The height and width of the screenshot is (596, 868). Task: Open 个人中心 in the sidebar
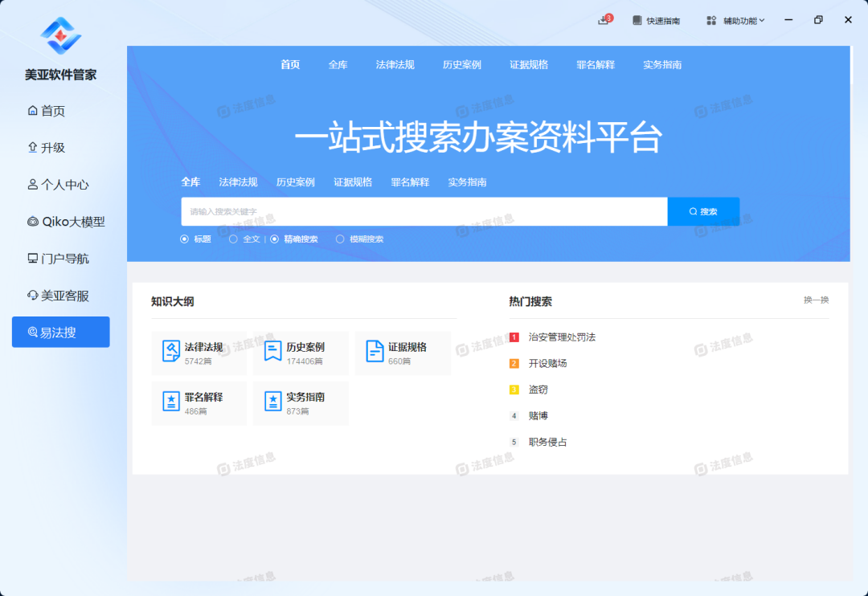[x=58, y=185]
